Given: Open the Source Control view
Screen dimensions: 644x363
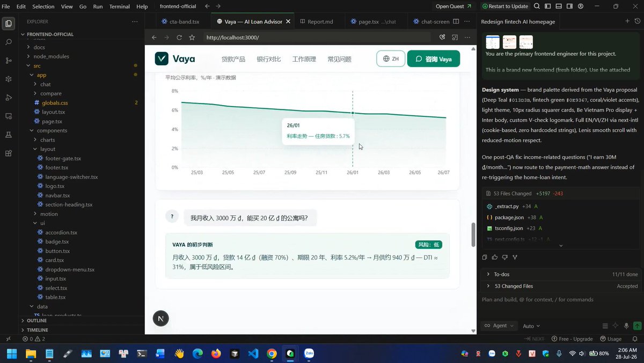Looking at the screenshot, I should pos(8,61).
